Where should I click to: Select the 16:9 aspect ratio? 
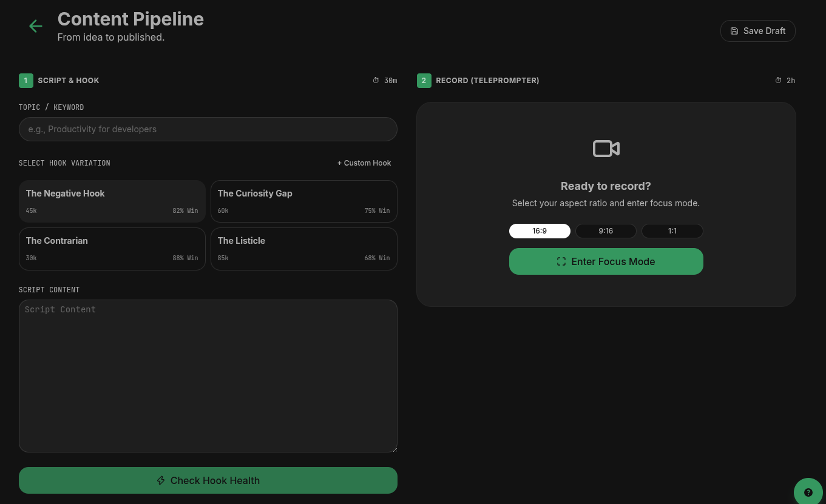click(540, 231)
